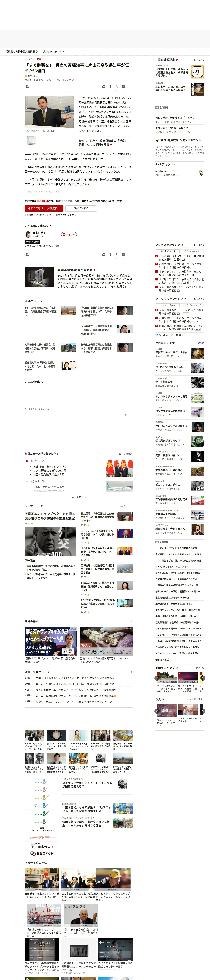Open 動画一覧 link beside 動画ランキング
Screen dimensions: 210x980
[x=200, y=668]
